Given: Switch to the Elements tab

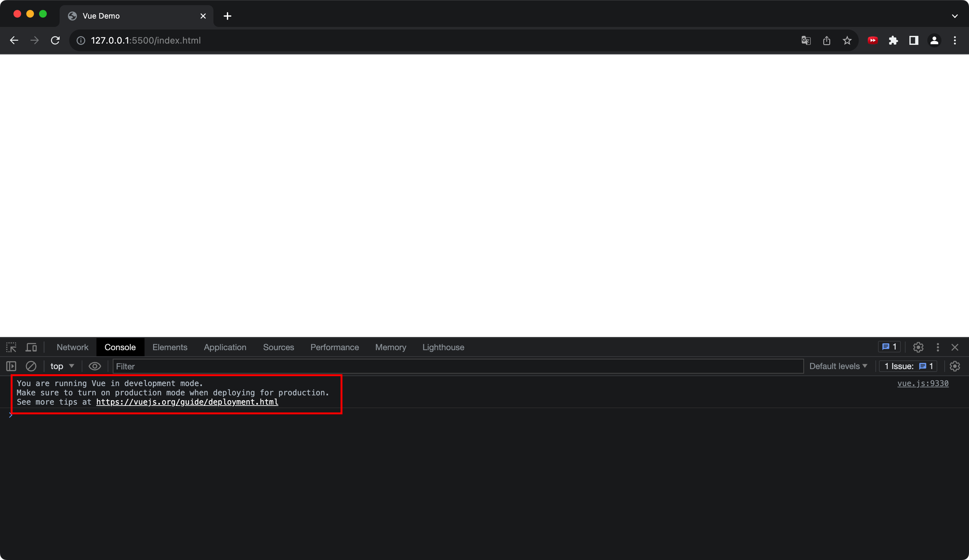Looking at the screenshot, I should click(x=170, y=348).
